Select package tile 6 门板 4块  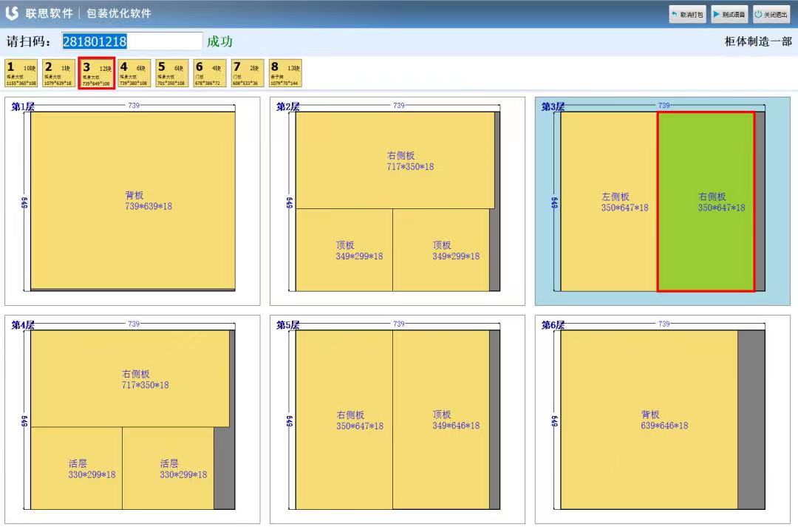[209, 73]
